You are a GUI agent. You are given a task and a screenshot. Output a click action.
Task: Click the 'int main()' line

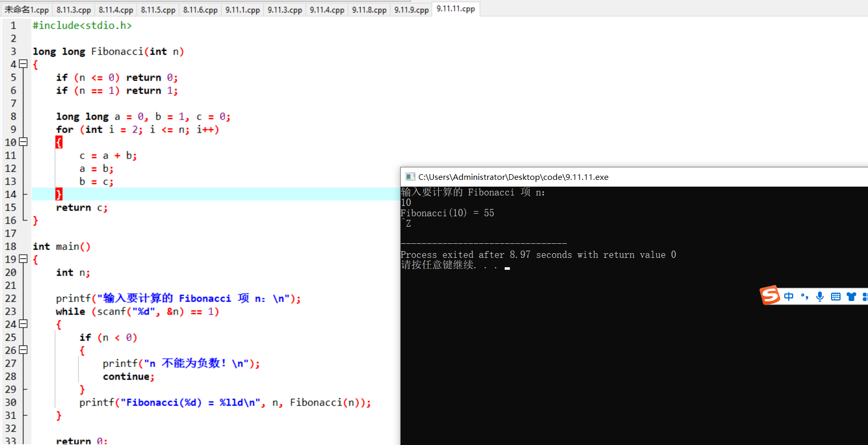click(62, 246)
